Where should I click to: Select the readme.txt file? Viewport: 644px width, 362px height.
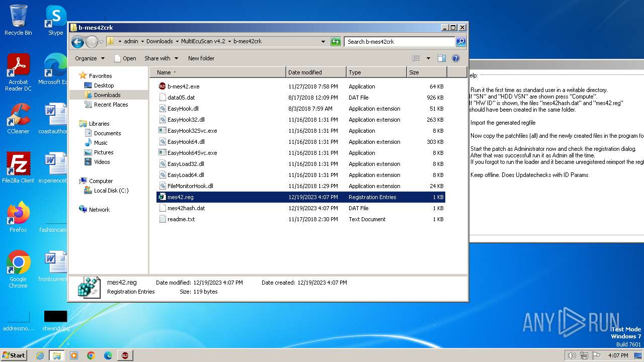point(301,219)
